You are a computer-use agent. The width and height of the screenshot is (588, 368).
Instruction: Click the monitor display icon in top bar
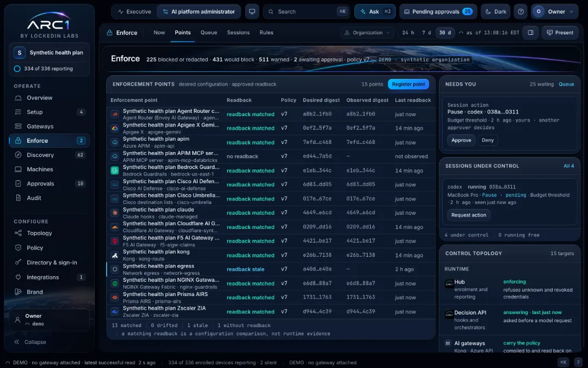252,11
